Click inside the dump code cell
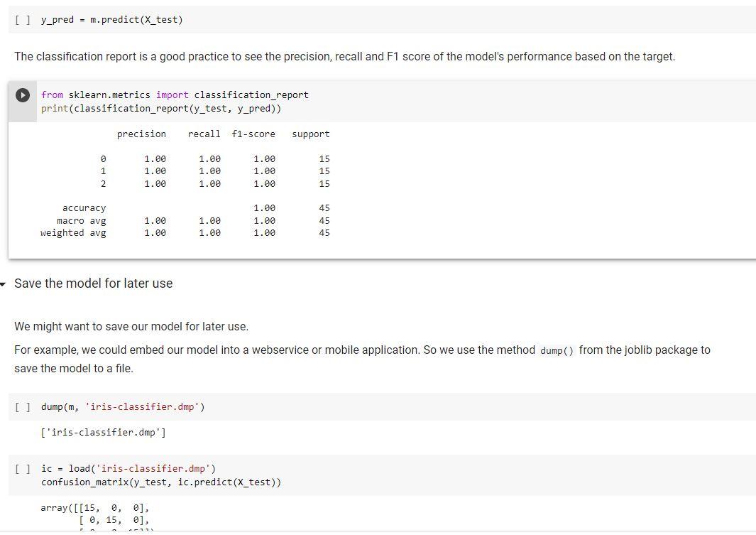The width and height of the screenshot is (756, 535). point(121,406)
